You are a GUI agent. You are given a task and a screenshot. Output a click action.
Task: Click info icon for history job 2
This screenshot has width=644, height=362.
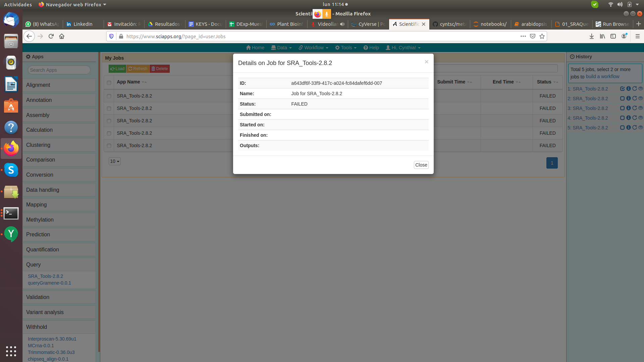click(x=629, y=99)
